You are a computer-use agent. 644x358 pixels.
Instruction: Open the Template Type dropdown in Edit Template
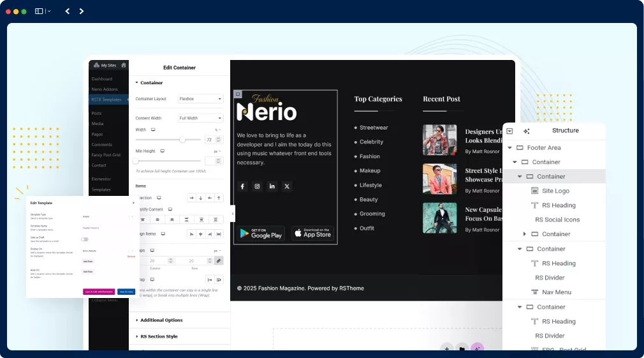pyautogui.click(x=108, y=216)
